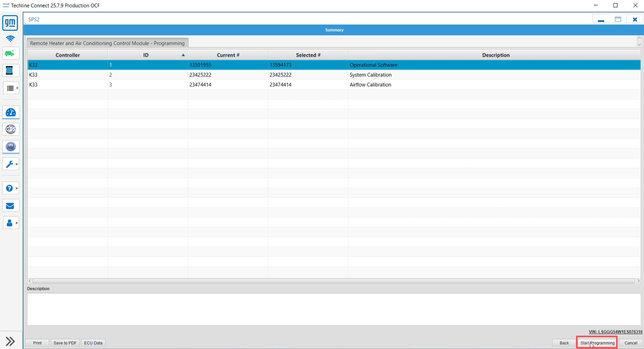Click the blue tablet device icon
Viewport: 644px width, 349px height.
9,71
